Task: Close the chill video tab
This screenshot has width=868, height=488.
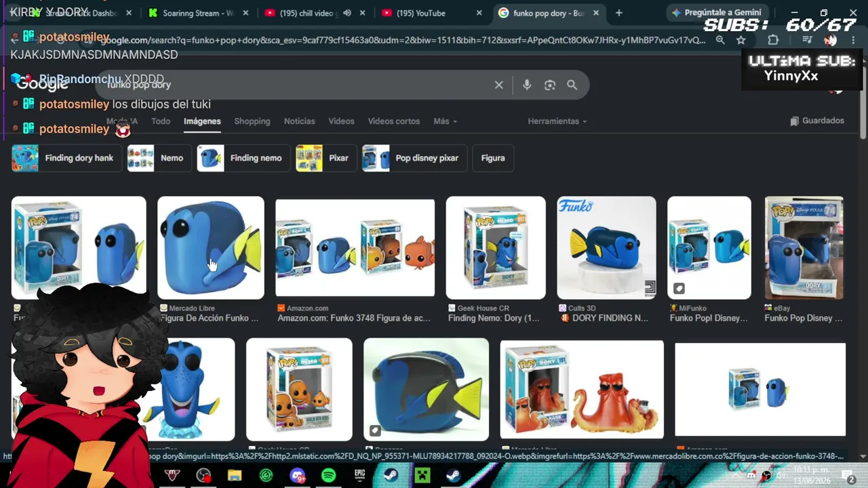Action: click(x=363, y=13)
